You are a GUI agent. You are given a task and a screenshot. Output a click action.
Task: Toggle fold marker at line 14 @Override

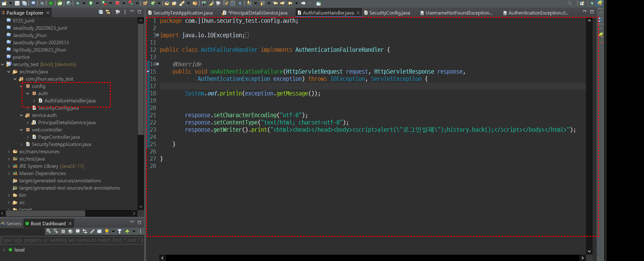(157, 64)
